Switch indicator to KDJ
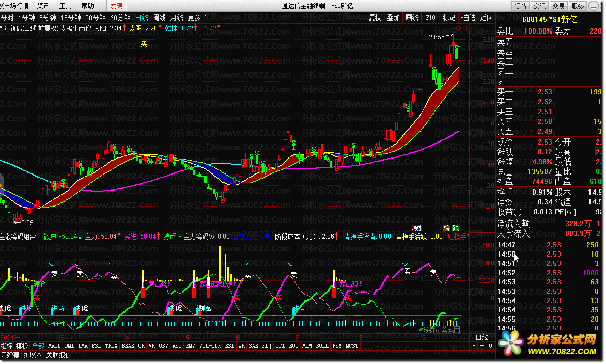This screenshot has width=606, height=364. [x=267, y=346]
